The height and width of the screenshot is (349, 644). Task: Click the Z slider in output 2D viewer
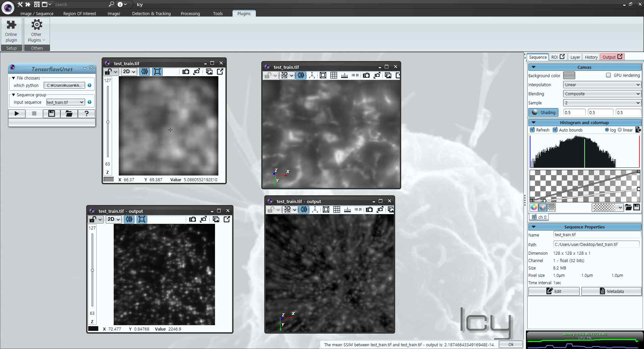pyautogui.click(x=92, y=270)
